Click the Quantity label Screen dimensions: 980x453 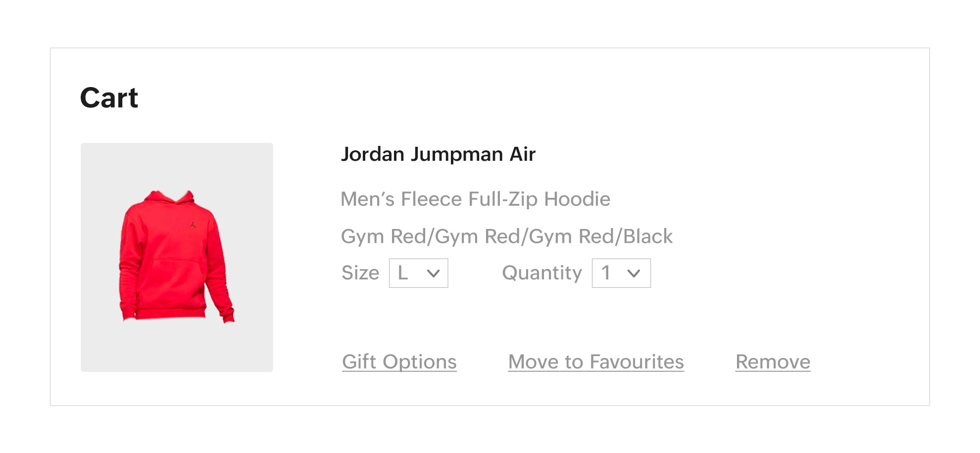(541, 273)
